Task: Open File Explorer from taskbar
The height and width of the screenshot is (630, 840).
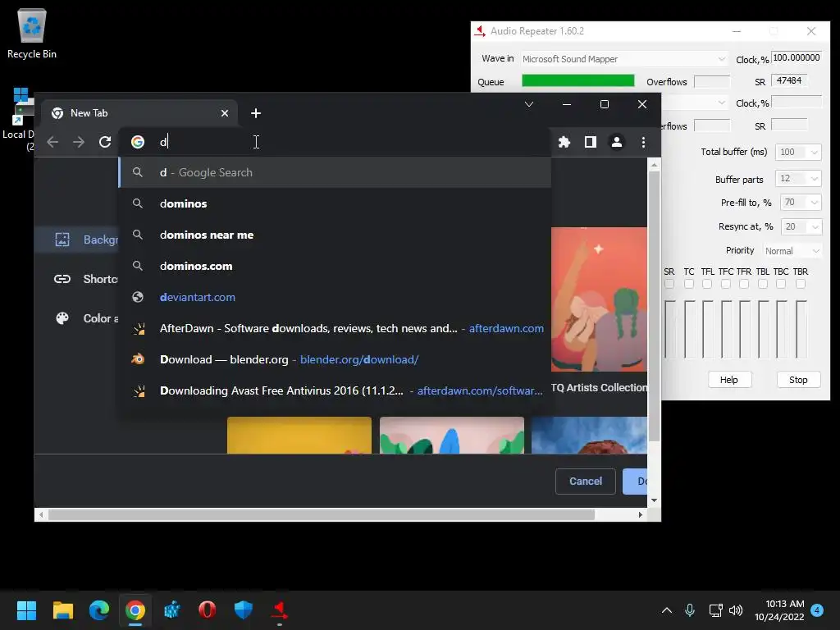Action: [x=62, y=610]
